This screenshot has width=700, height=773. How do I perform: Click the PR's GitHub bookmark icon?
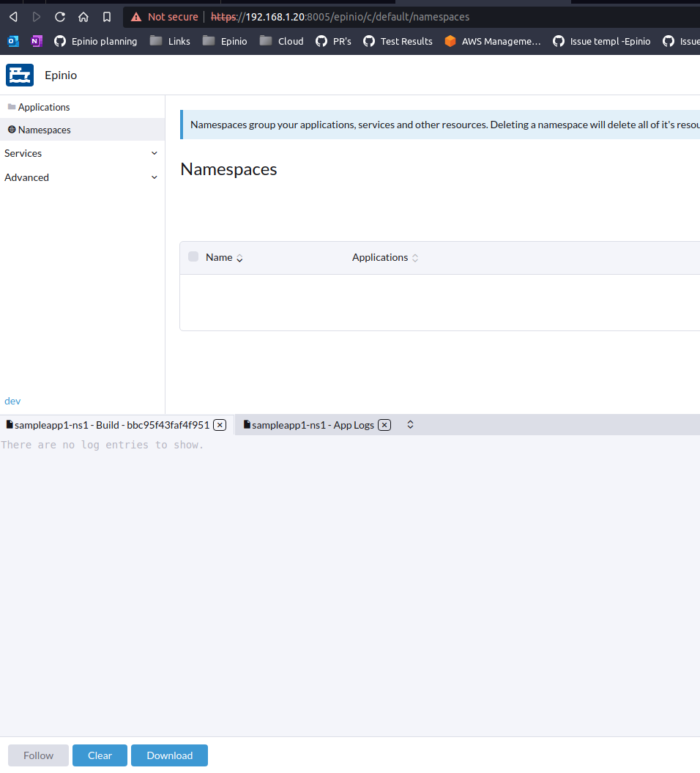point(318,41)
